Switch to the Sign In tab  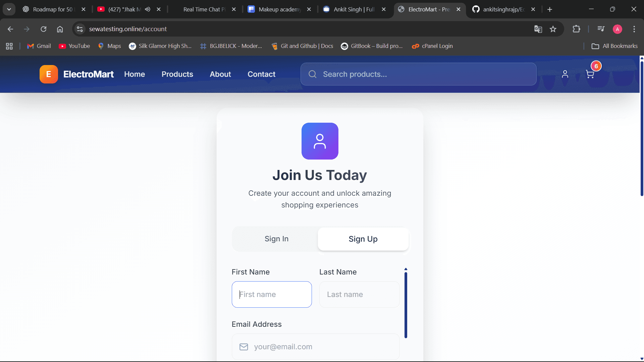click(x=276, y=239)
